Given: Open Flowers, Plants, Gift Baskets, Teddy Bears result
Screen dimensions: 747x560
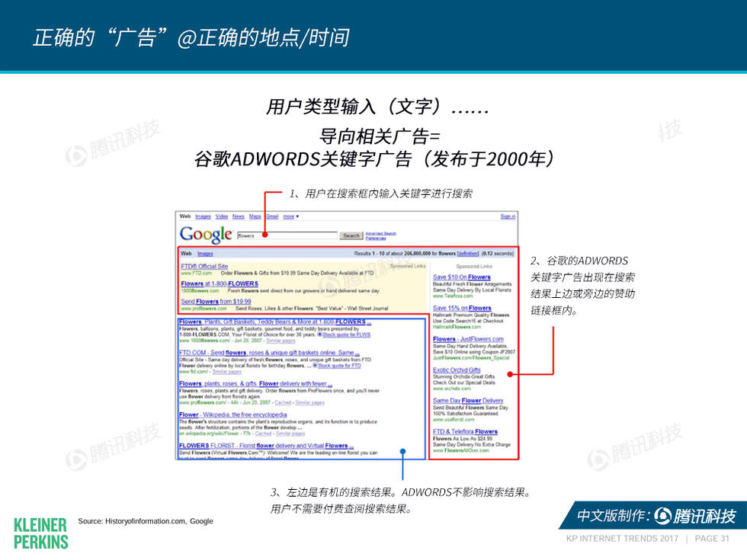Looking at the screenshot, I should click(x=275, y=322).
